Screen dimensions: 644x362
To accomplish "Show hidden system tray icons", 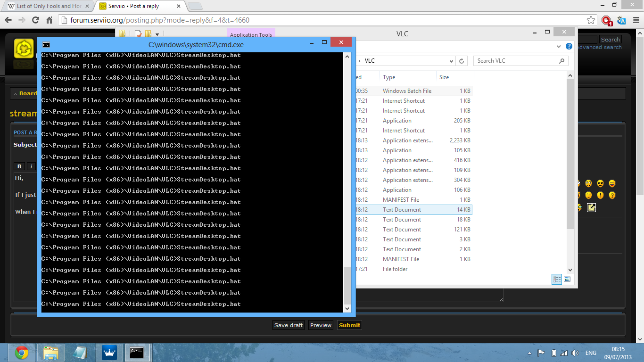I will (x=528, y=353).
